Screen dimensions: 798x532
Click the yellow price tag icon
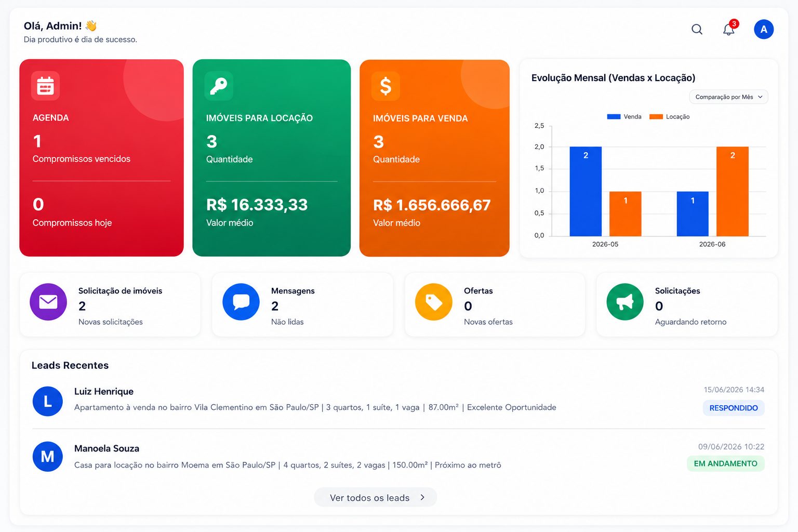(x=434, y=302)
